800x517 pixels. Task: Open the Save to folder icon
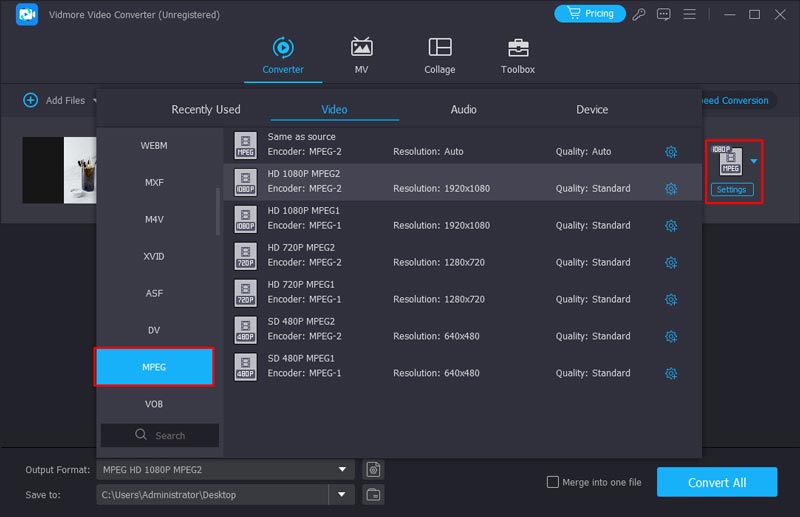click(373, 494)
